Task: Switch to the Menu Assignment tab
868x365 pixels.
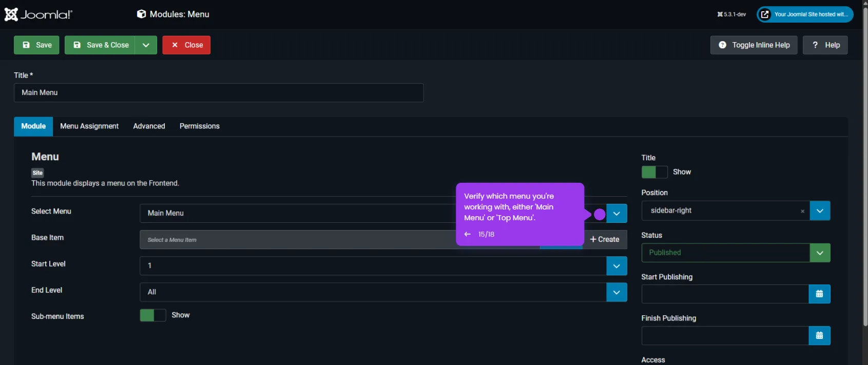Action: (89, 126)
